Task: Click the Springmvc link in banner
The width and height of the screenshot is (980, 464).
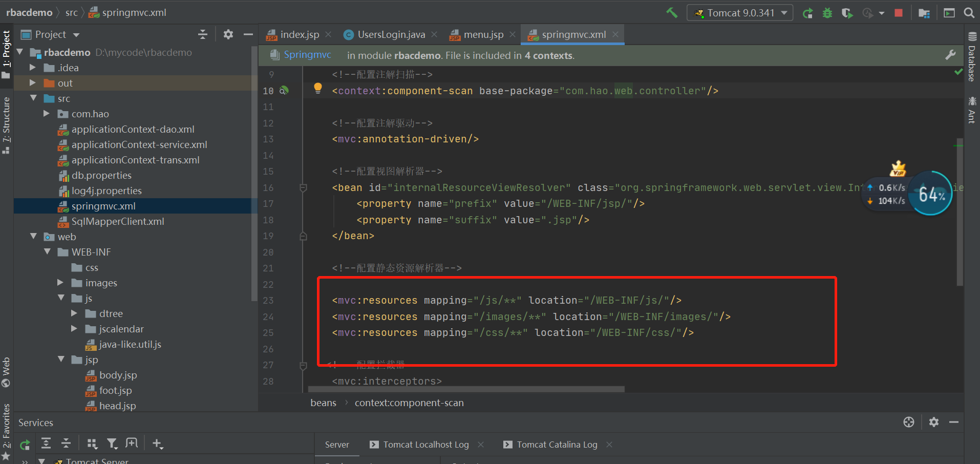Action: click(307, 55)
